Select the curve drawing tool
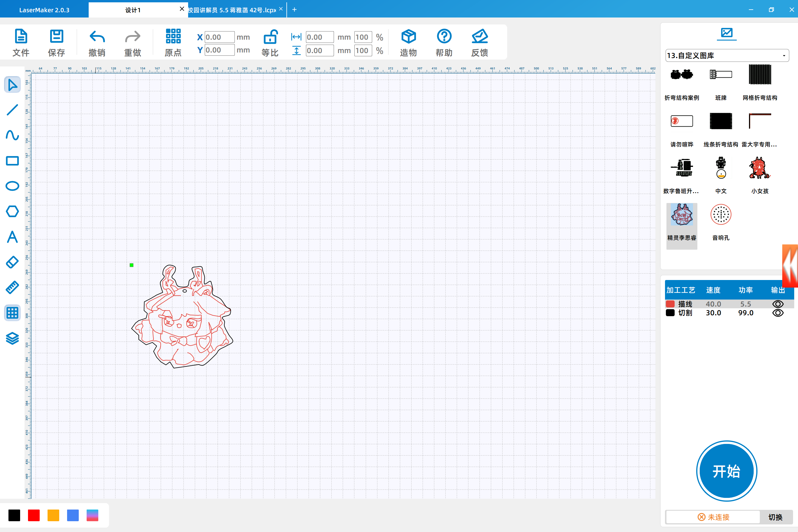Image resolution: width=798 pixels, height=532 pixels. (x=13, y=135)
